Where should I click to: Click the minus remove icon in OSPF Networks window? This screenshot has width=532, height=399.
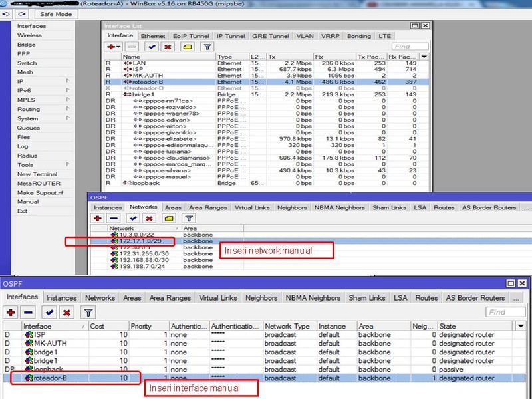(114, 218)
